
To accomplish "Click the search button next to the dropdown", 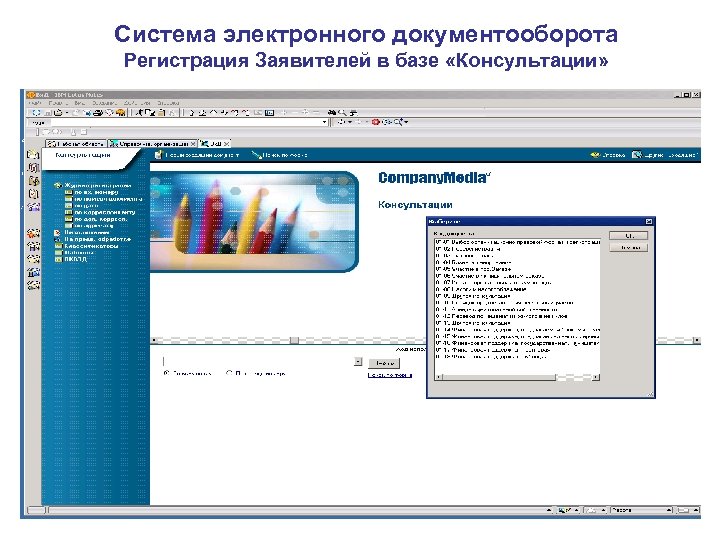I will [x=384, y=363].
